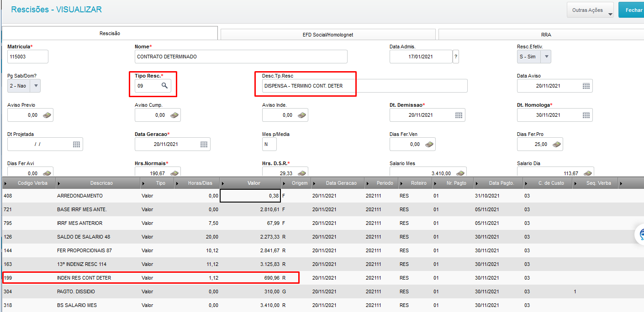Click the Nome field CONTRATO DETERMINADO
The image size is (644, 312).
(x=241, y=57)
